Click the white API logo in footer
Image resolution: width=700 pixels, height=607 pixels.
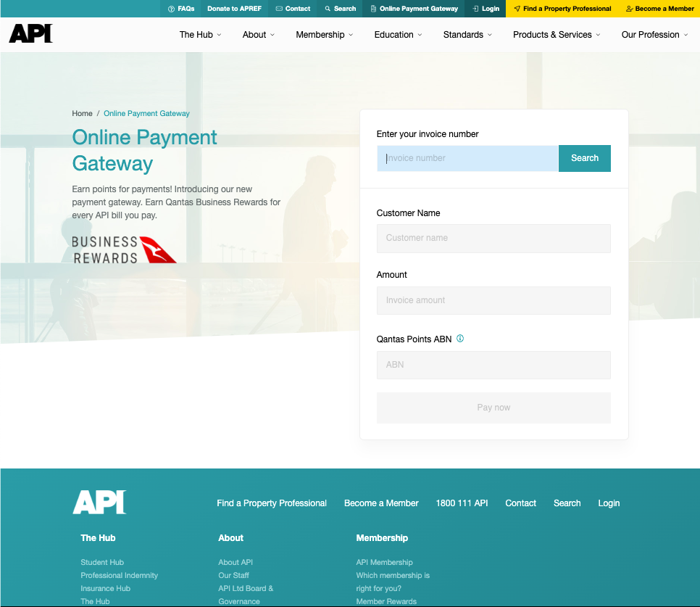99,502
